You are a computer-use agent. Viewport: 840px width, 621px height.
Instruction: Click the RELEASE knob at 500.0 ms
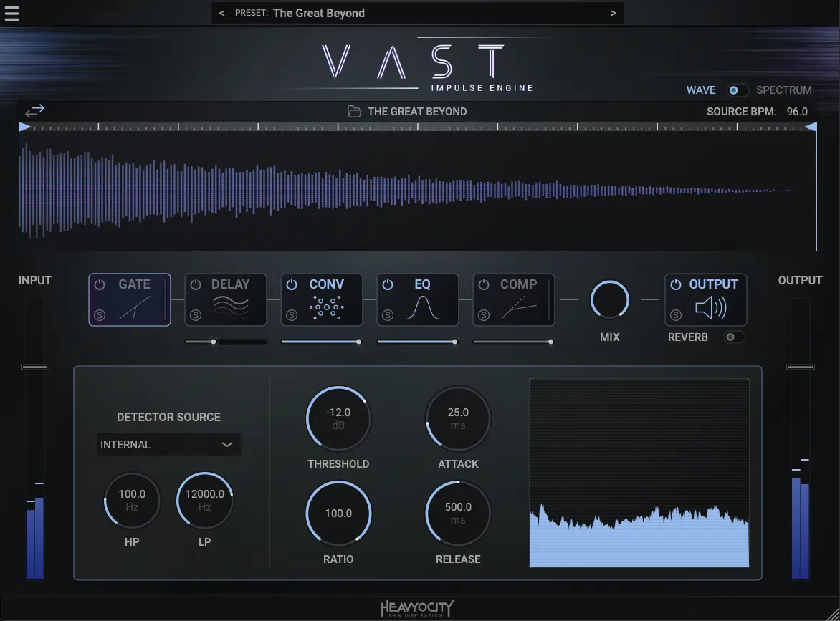[x=458, y=514]
